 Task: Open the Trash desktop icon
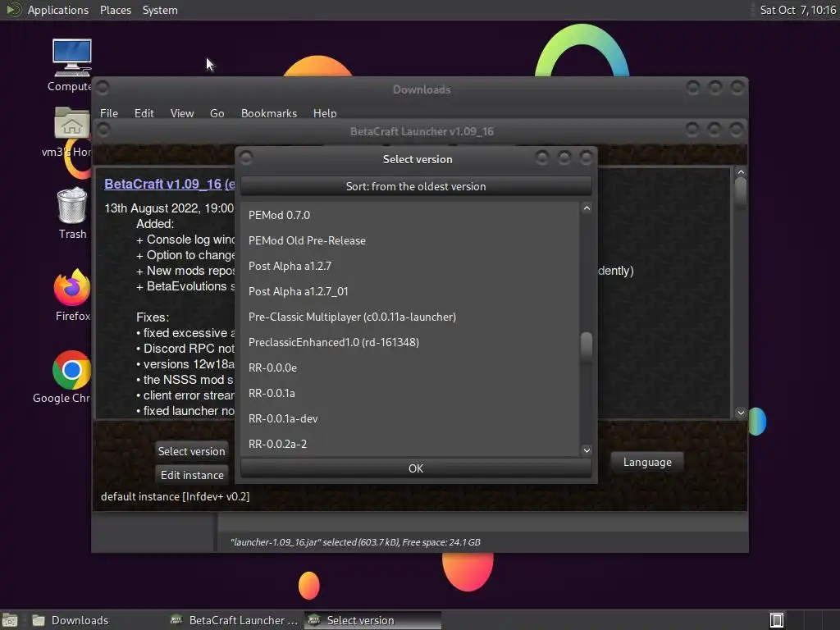coord(72,213)
